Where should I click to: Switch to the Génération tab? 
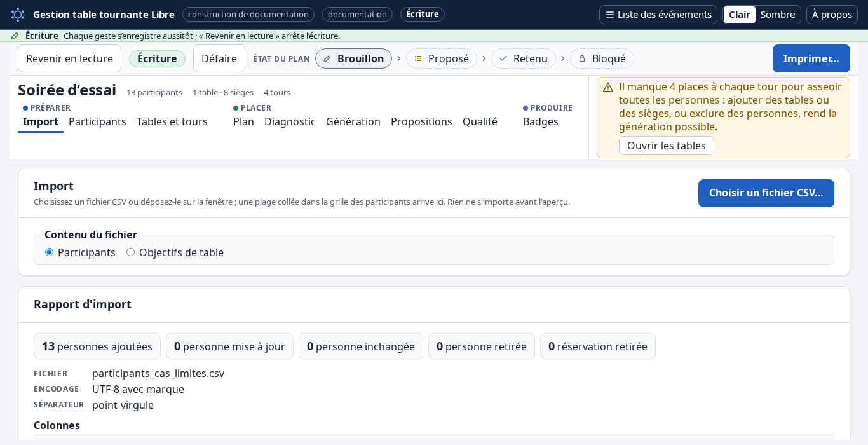(353, 121)
